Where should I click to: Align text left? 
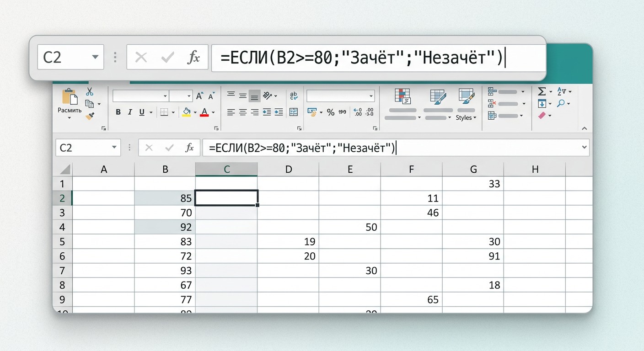point(231,112)
